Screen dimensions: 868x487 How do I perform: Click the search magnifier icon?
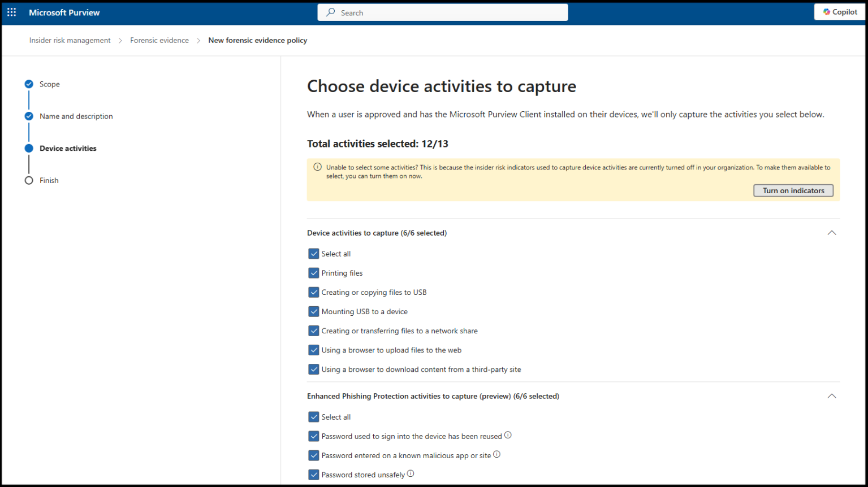coord(331,12)
